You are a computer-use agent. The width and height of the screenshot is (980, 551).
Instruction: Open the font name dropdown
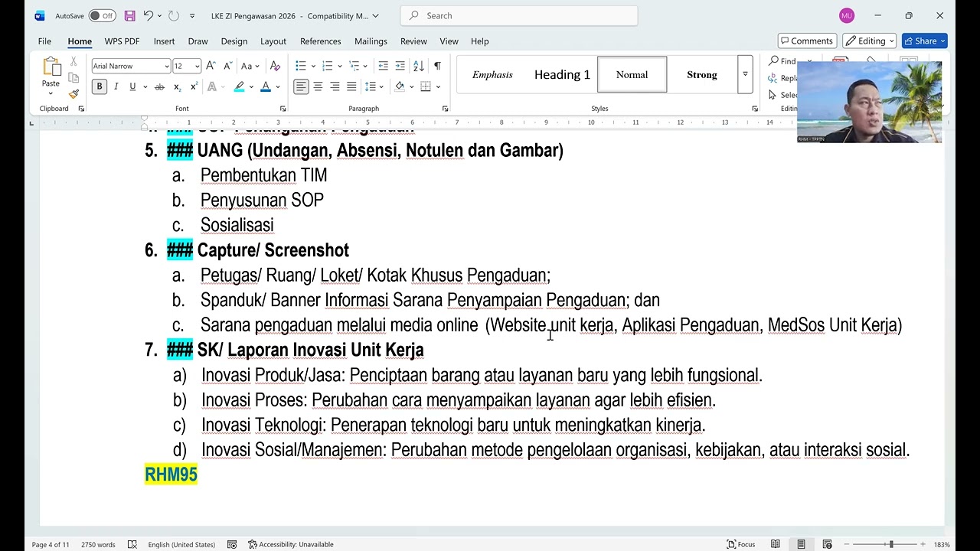pyautogui.click(x=167, y=66)
